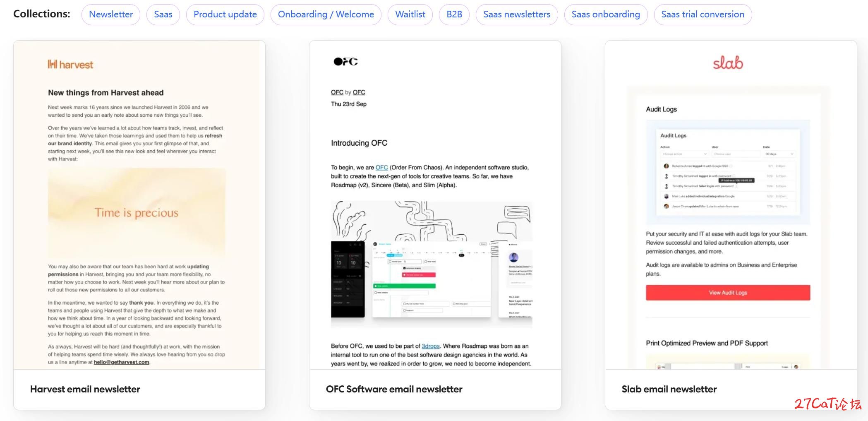Click the 'Thu 23rd Sep' date text
The height and width of the screenshot is (421, 868).
(349, 104)
